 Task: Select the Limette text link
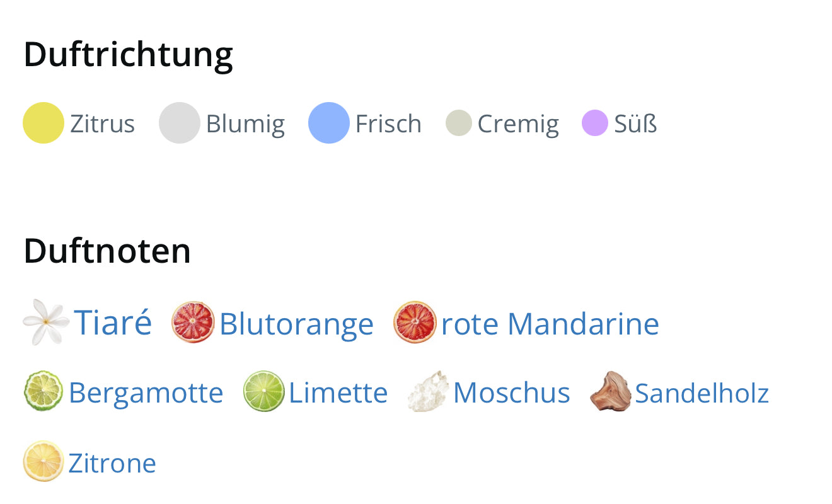click(338, 392)
